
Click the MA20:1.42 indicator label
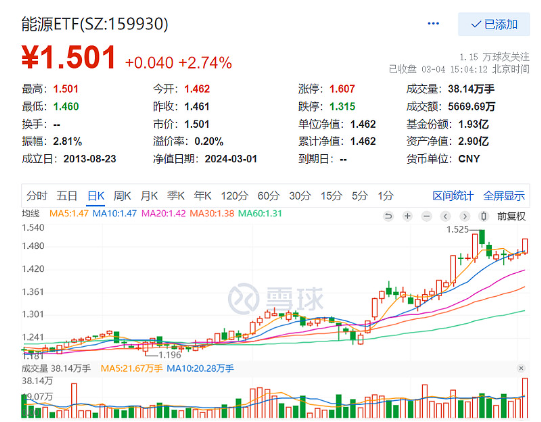click(164, 214)
